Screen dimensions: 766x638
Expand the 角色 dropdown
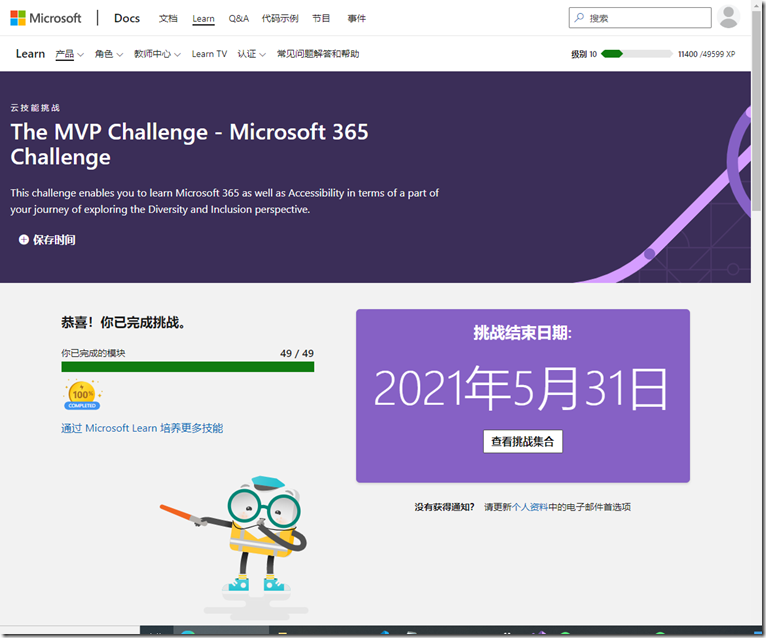pos(108,54)
